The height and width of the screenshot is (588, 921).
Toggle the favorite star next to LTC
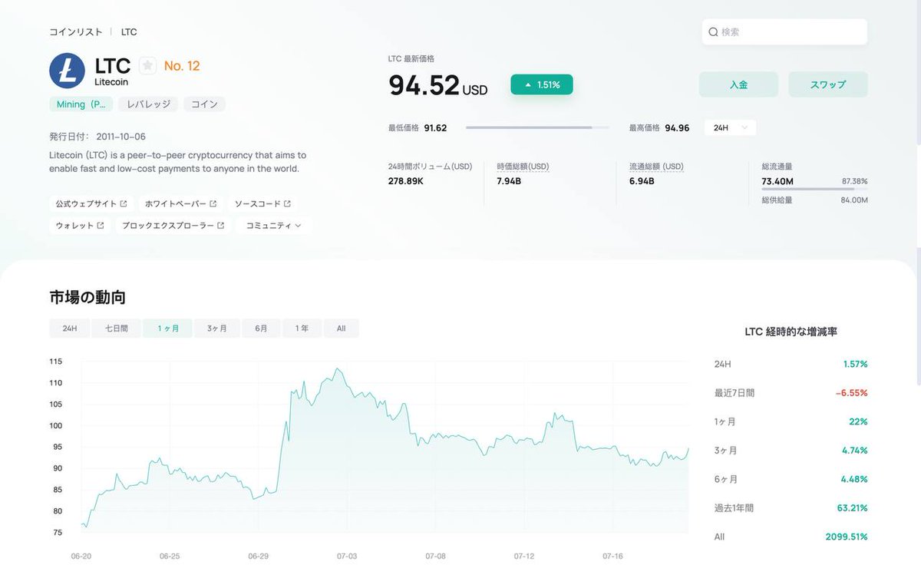pyautogui.click(x=146, y=65)
